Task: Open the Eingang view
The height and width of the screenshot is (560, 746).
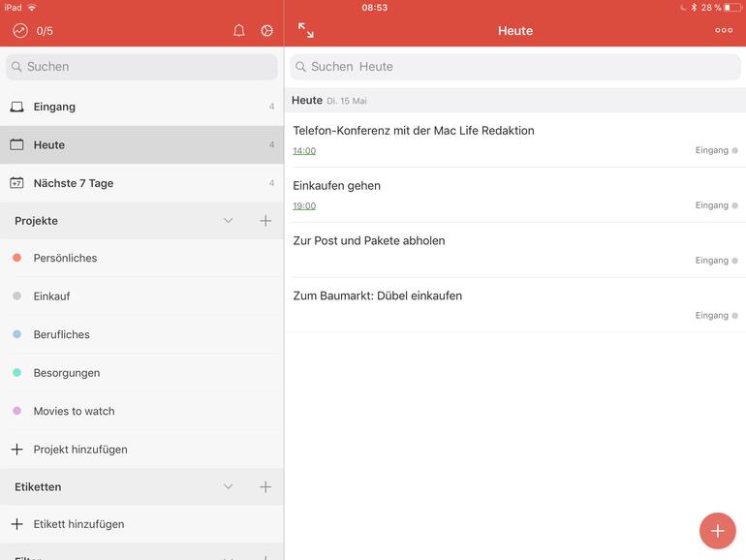Action: pyautogui.click(x=141, y=107)
